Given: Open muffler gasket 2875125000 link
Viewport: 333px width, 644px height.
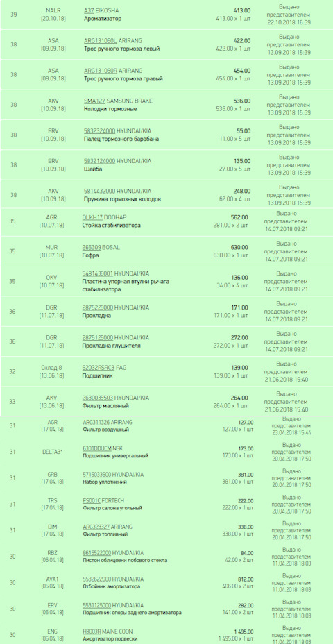Looking at the screenshot, I should pos(98,337).
